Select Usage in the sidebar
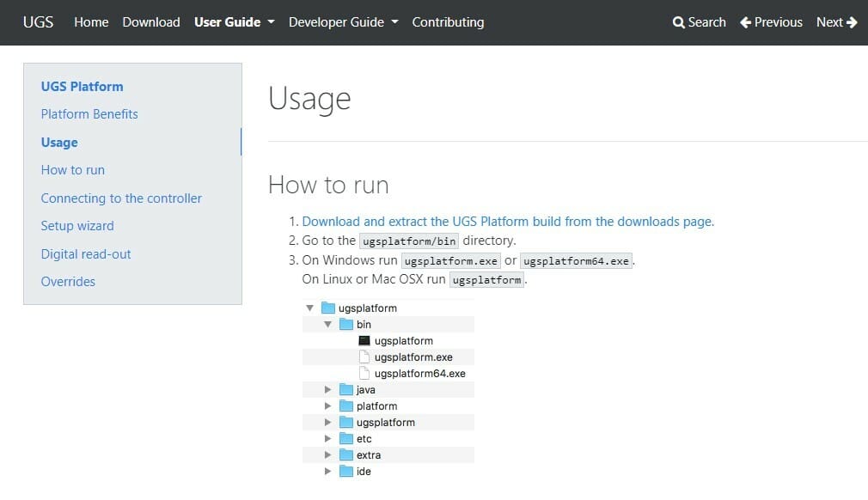 [59, 142]
